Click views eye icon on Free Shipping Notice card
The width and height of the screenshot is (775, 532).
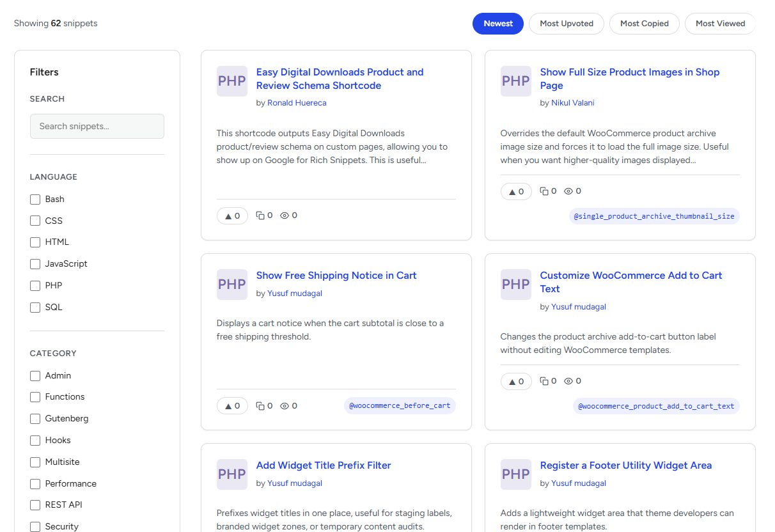(x=285, y=406)
